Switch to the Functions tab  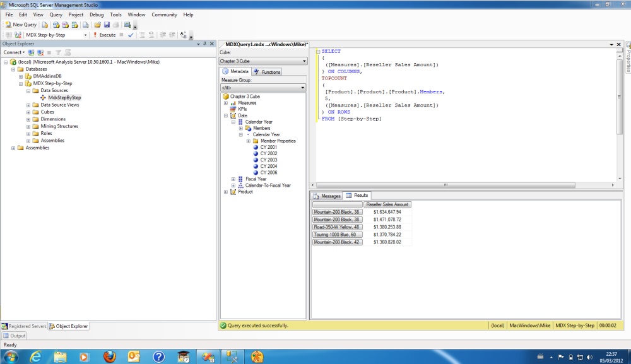[268, 72]
